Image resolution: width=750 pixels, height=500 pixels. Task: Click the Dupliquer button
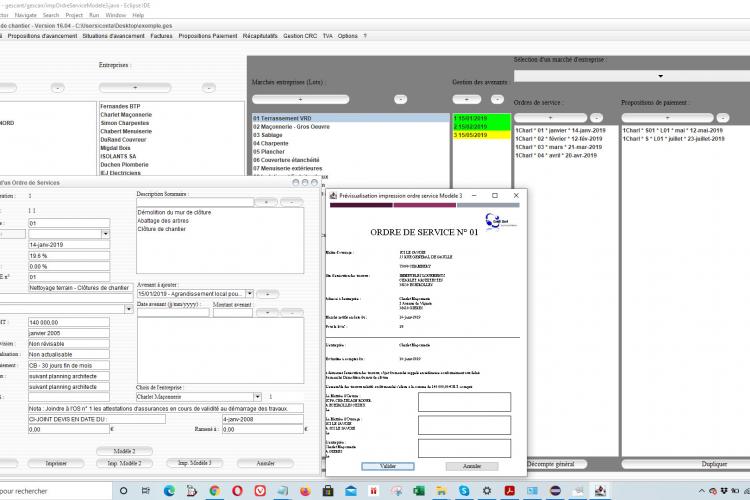(714, 464)
